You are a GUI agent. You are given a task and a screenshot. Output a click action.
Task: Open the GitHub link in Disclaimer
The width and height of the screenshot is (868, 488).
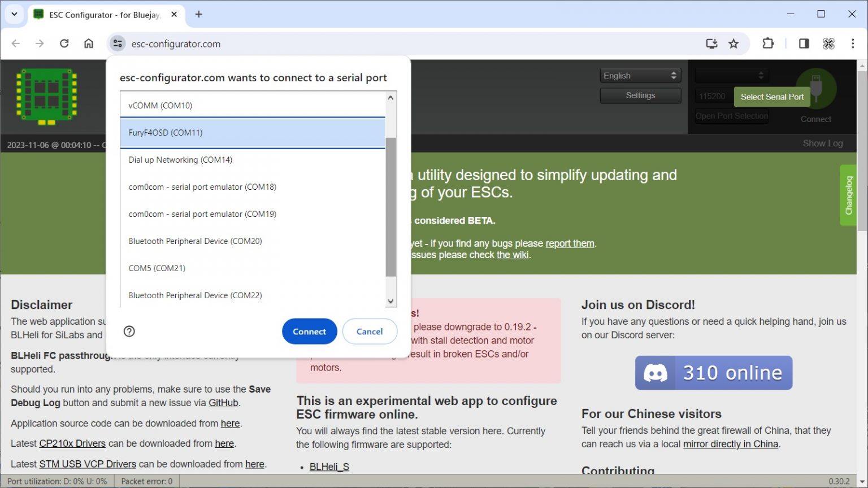click(x=223, y=403)
